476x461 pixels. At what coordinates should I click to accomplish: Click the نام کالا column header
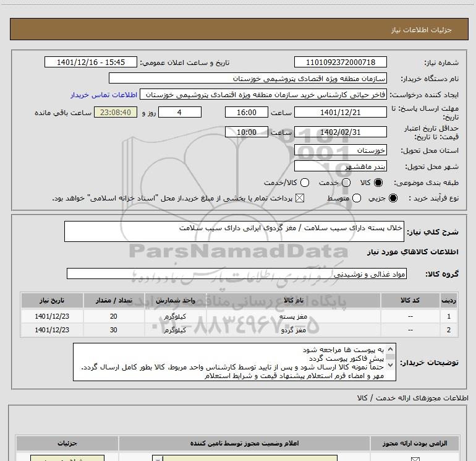[293, 301]
